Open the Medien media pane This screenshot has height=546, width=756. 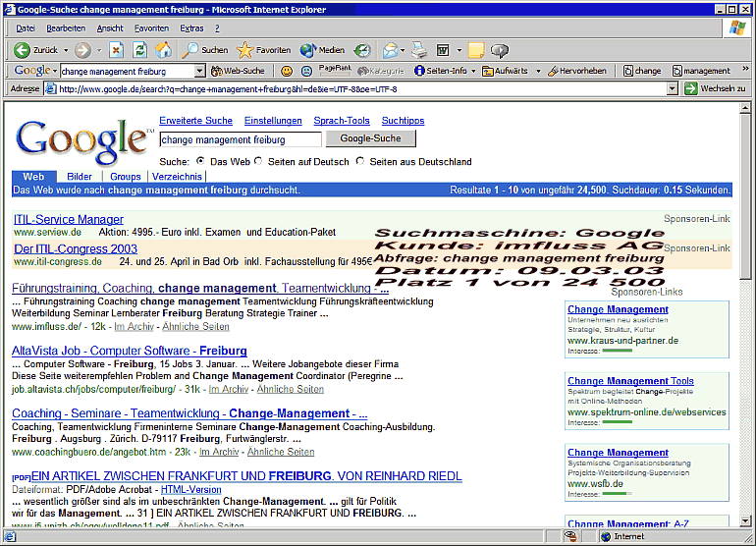coord(322,50)
